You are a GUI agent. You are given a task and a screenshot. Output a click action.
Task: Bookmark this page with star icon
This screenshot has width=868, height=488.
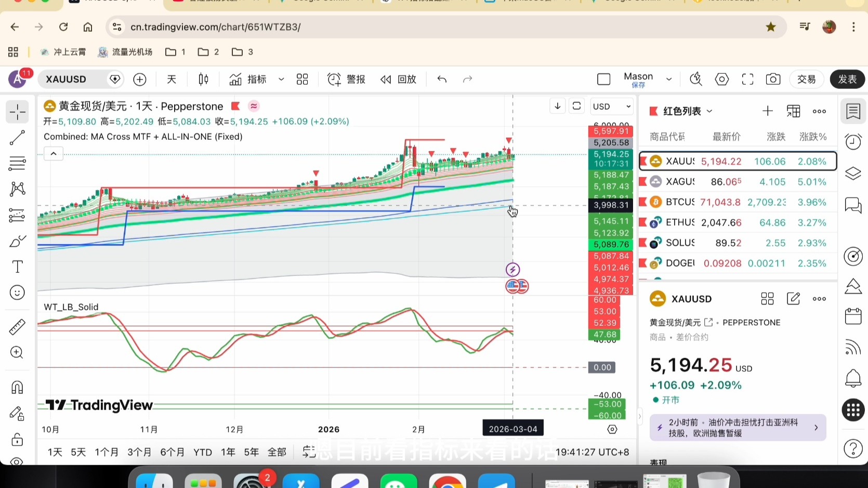point(771,27)
